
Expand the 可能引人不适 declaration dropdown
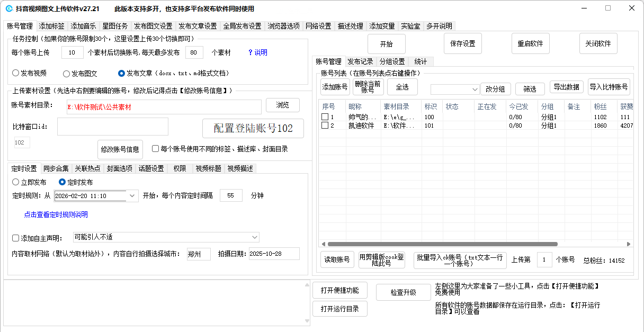(x=254, y=237)
